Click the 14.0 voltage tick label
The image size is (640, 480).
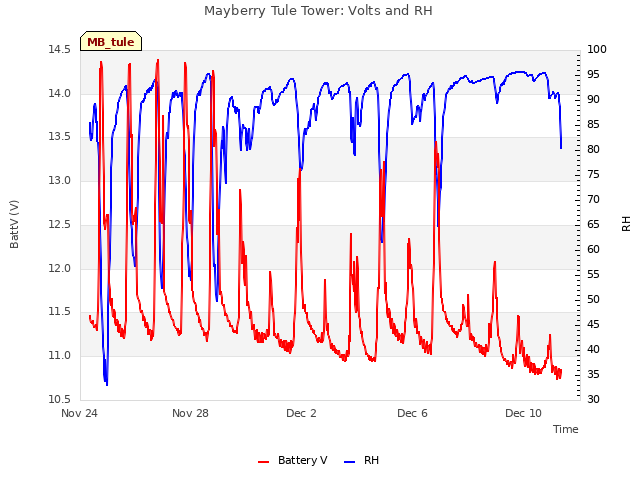60,93
